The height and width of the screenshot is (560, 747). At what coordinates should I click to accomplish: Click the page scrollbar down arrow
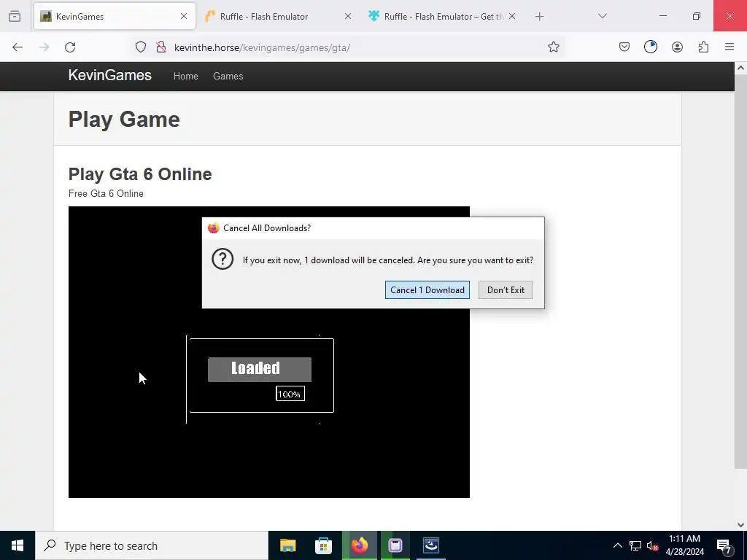click(x=740, y=525)
